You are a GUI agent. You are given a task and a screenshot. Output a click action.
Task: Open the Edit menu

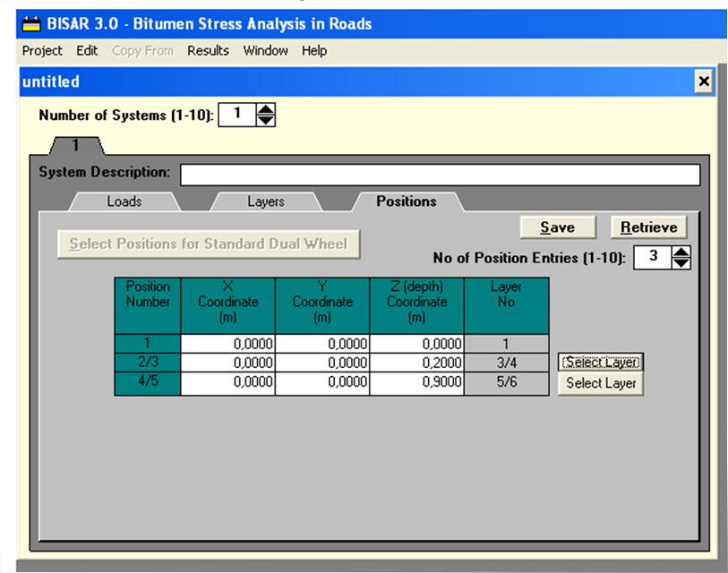pos(87,51)
